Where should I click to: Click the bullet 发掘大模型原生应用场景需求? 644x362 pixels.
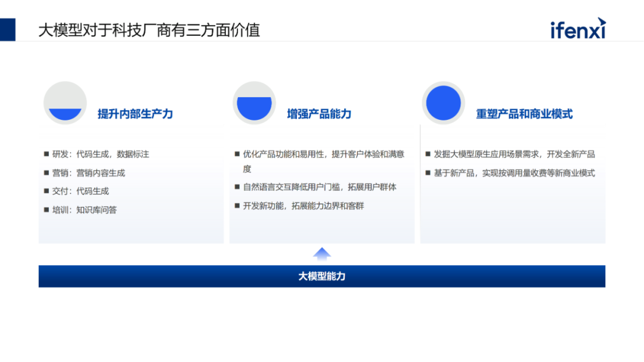(x=510, y=154)
